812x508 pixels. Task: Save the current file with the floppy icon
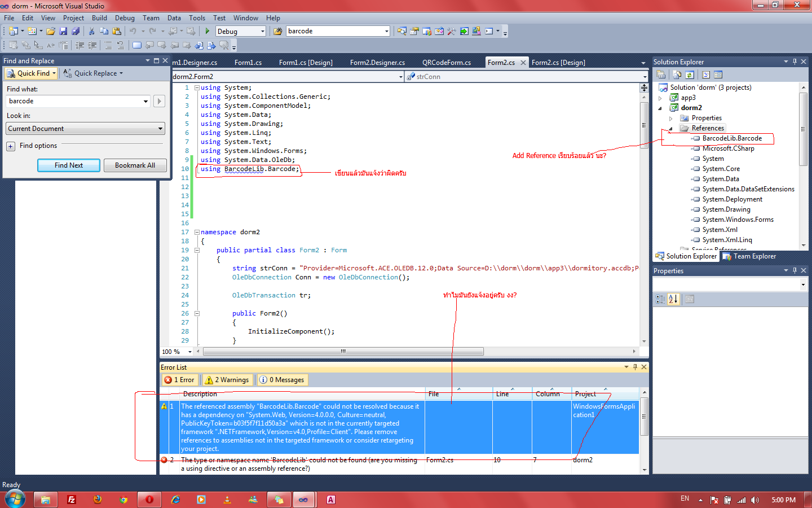(x=63, y=31)
